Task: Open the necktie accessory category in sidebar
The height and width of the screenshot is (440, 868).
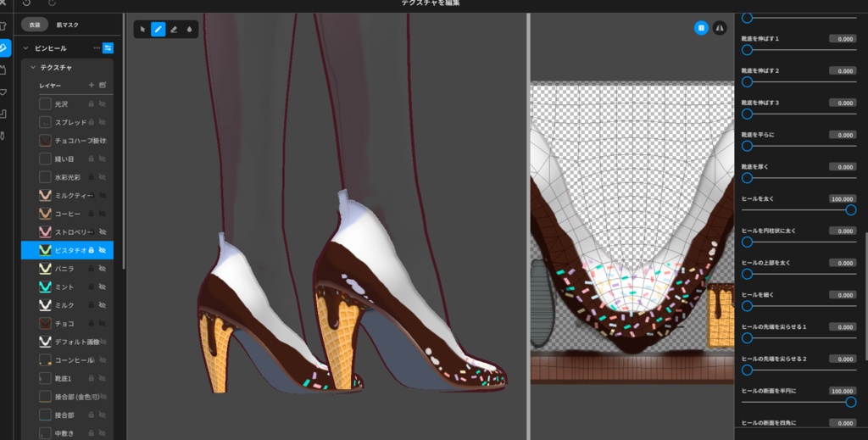Action: coord(3,136)
